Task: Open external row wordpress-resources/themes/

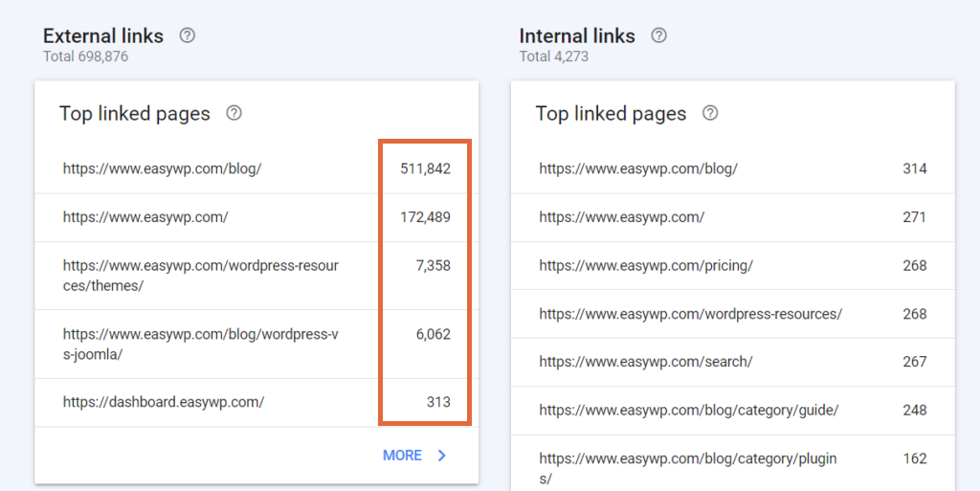Action: tap(256, 276)
